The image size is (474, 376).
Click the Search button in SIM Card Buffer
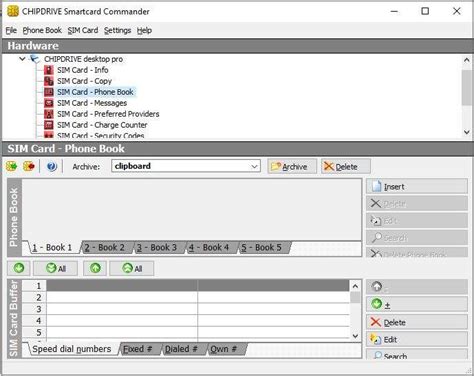point(417,355)
